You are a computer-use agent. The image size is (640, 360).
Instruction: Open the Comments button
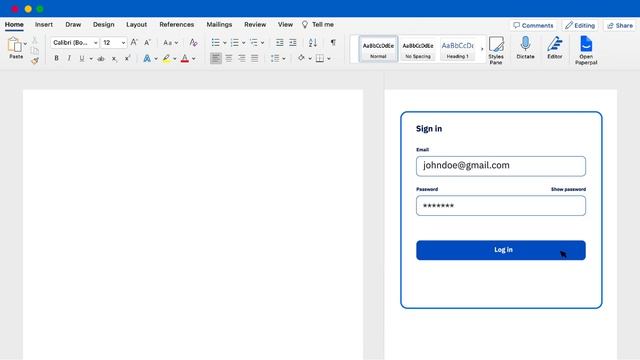tap(533, 25)
